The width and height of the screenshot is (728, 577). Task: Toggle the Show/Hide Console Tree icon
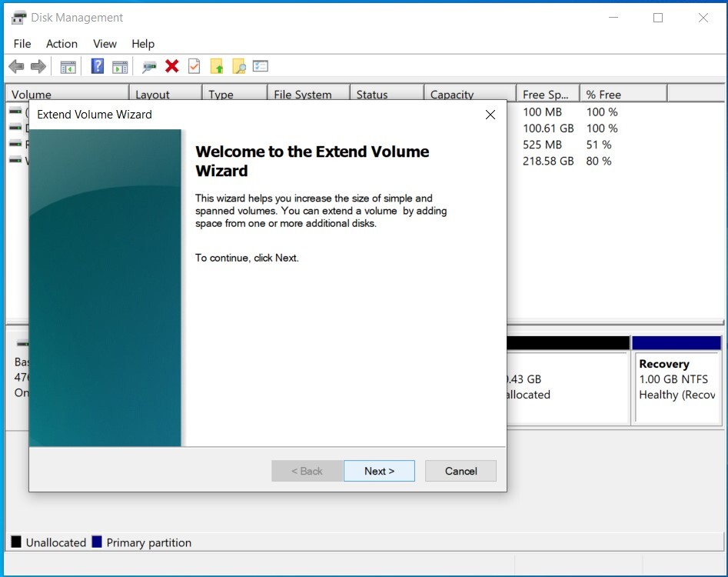click(67, 66)
